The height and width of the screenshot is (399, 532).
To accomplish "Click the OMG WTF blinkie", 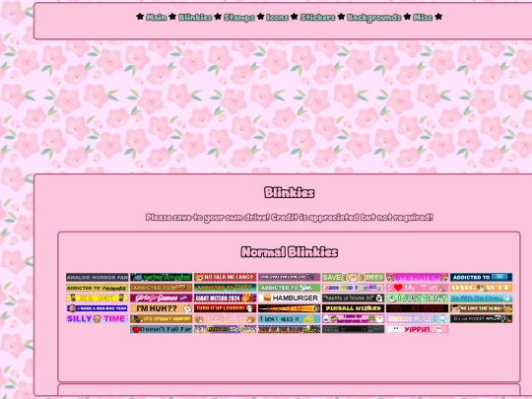I will coord(481,288).
